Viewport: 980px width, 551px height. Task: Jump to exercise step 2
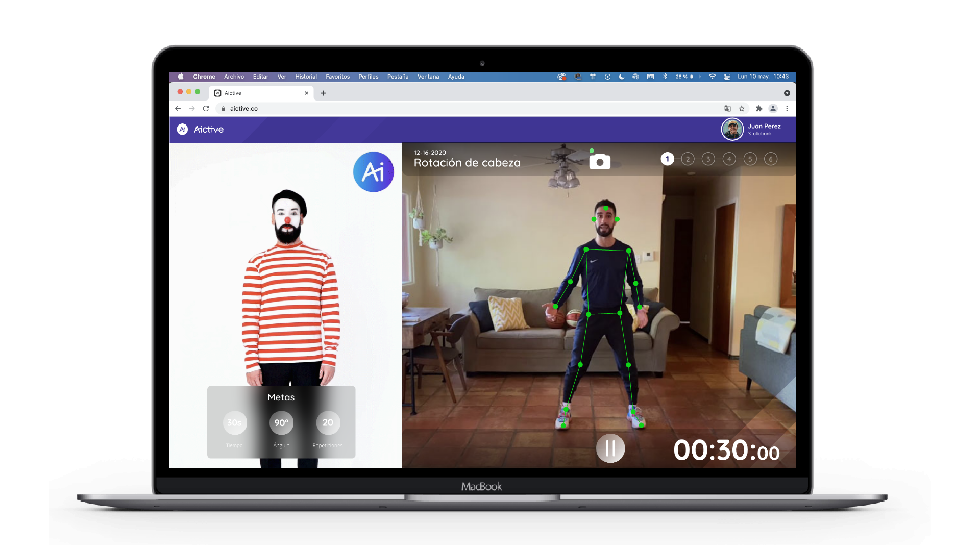tap(688, 159)
